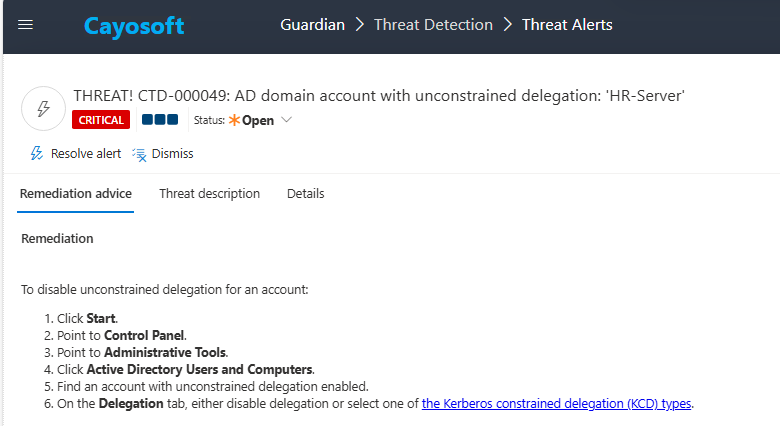Click the lightning threat icon beside the alert title
Viewport: 780px width, 426px height.
coord(43,109)
